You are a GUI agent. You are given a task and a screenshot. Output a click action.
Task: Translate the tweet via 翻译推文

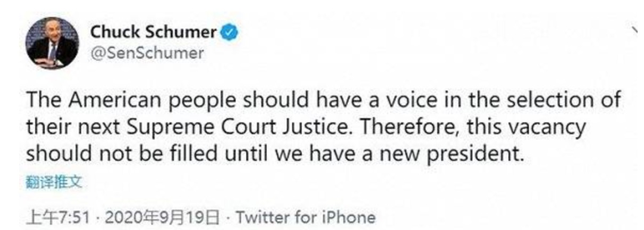[54, 182]
